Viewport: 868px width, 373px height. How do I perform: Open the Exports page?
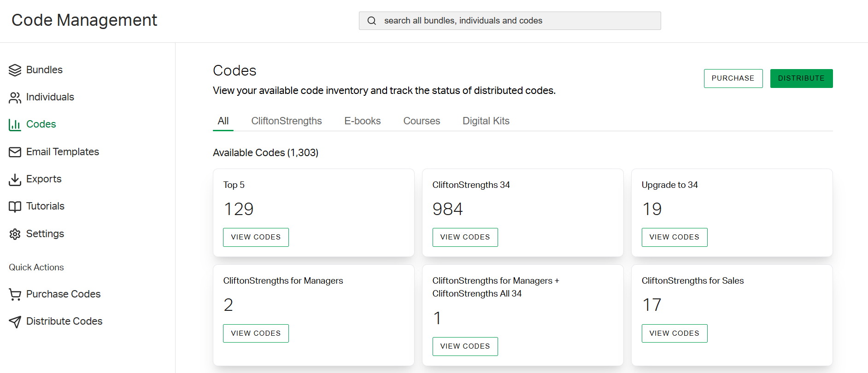[x=44, y=179]
